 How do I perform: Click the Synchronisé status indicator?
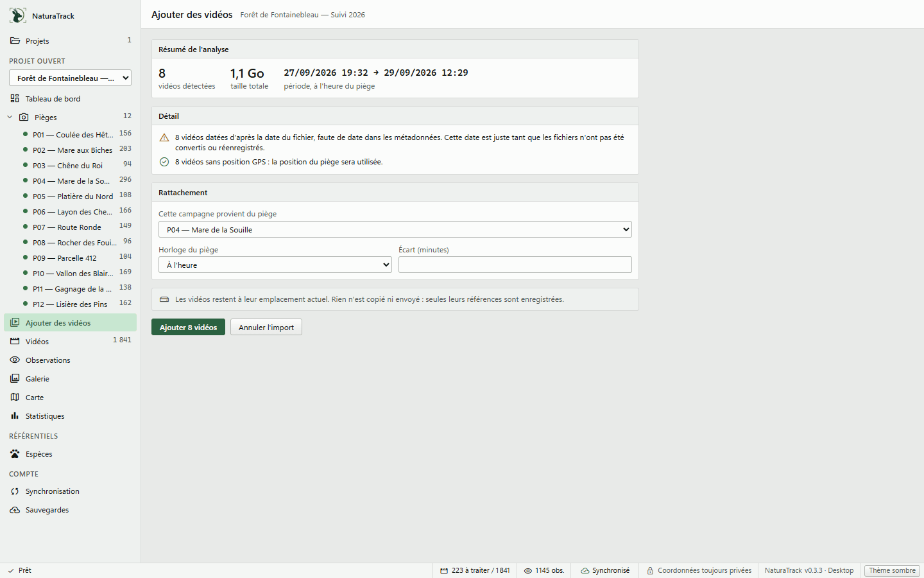[605, 570]
